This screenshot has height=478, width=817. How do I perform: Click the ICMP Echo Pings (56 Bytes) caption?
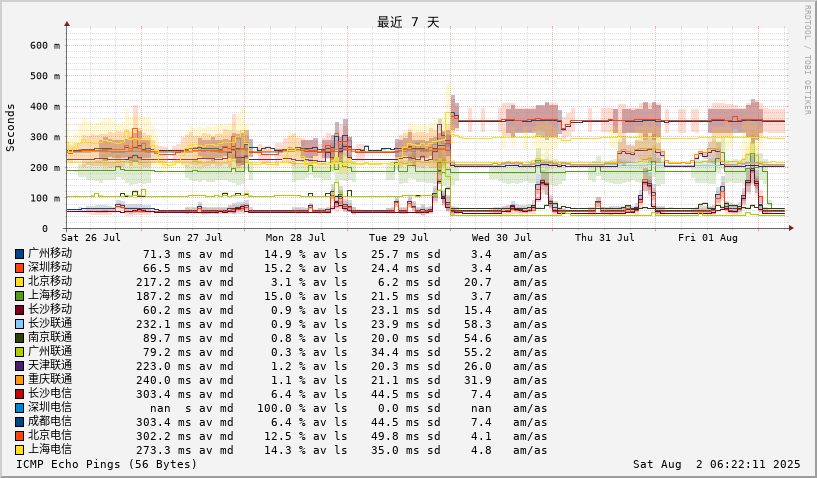[107, 464]
